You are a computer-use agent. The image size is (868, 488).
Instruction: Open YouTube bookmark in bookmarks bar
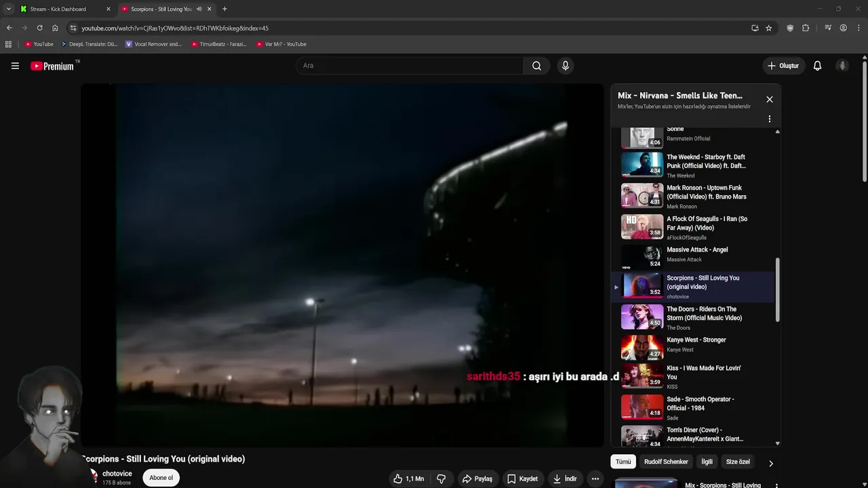coord(39,44)
